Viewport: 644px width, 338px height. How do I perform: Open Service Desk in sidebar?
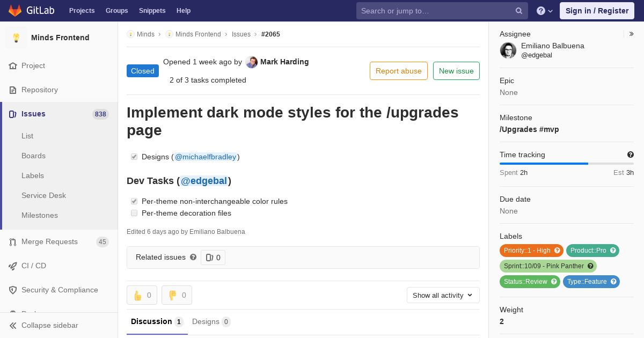pos(43,195)
